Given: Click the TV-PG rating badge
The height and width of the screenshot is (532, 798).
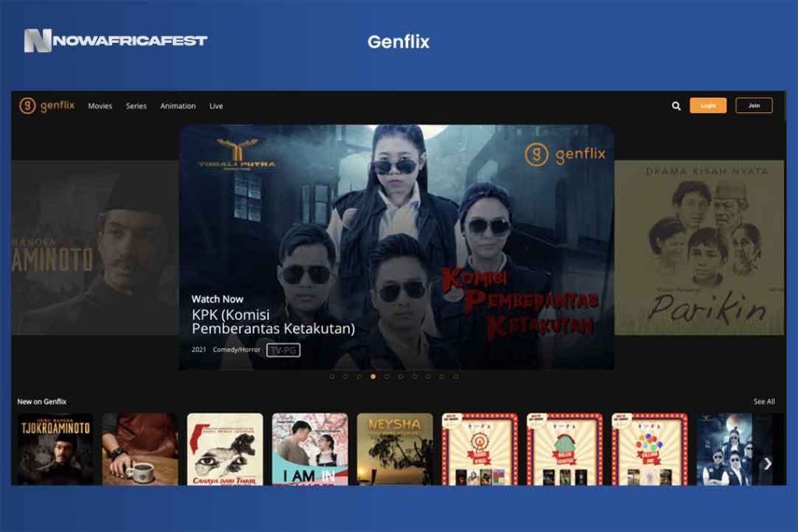Looking at the screenshot, I should point(284,350).
